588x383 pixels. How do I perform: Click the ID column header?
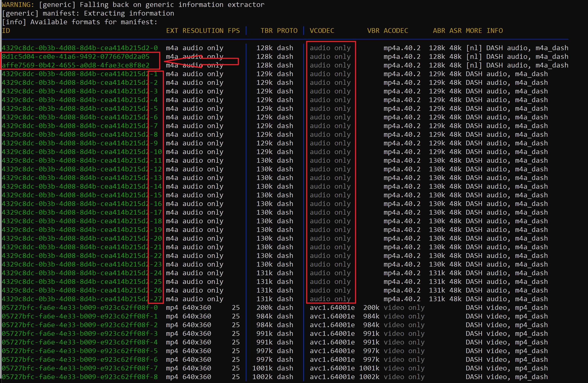(6, 31)
